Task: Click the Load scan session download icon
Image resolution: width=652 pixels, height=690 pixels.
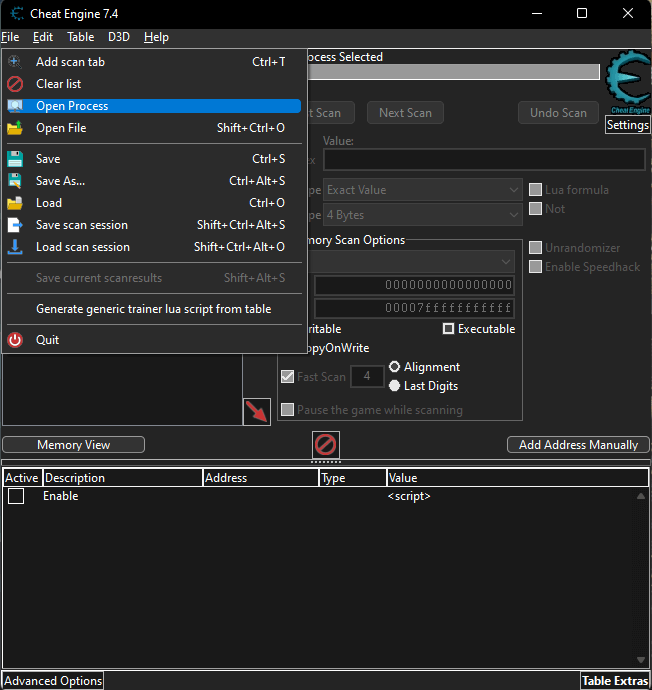Action: click(15, 247)
